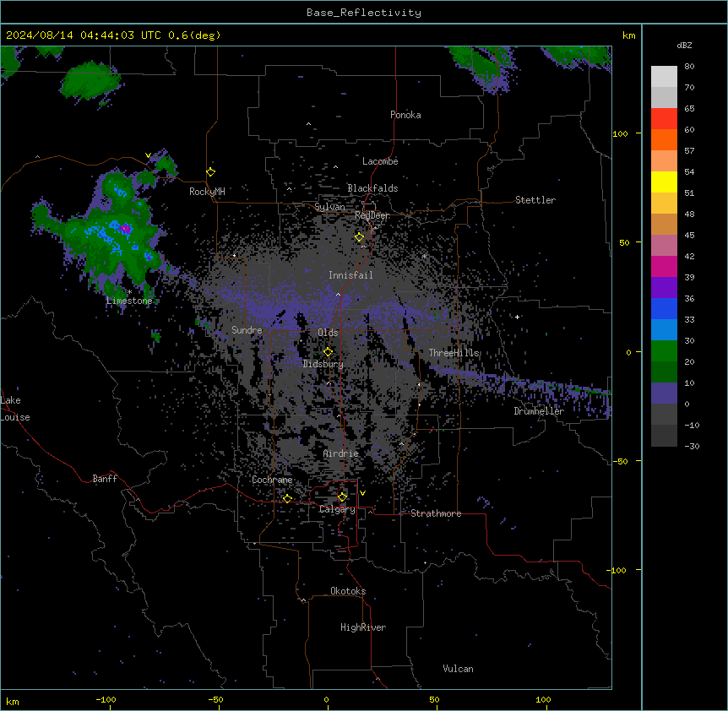Click the white plus marker north of Drumheller

click(517, 317)
